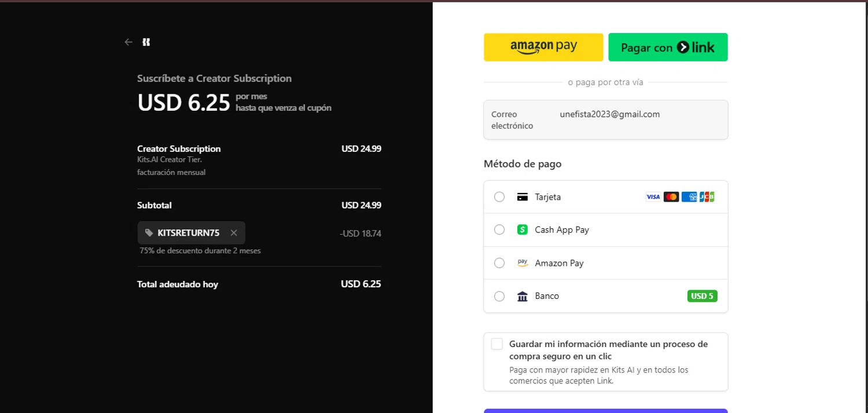The height and width of the screenshot is (413, 868).
Task: Click the JCB card logo
Action: coord(707,197)
